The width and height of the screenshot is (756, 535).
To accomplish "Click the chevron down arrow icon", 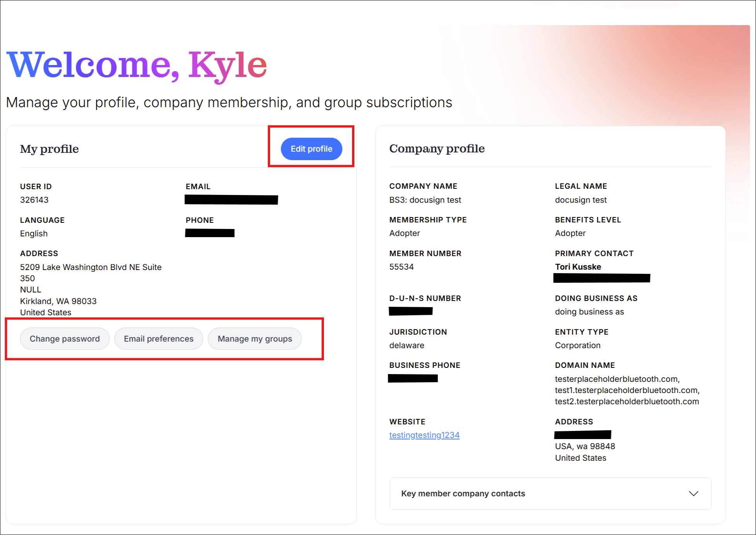I will point(693,494).
